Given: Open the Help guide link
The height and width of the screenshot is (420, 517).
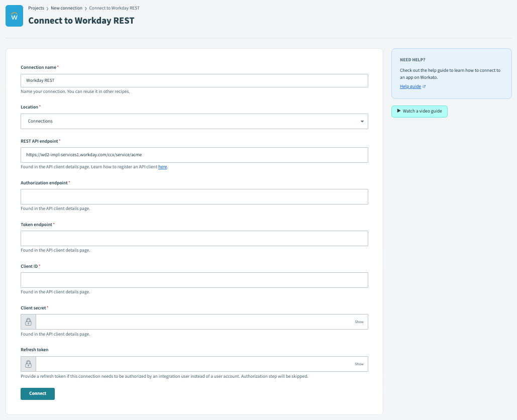Looking at the screenshot, I should (x=409, y=86).
